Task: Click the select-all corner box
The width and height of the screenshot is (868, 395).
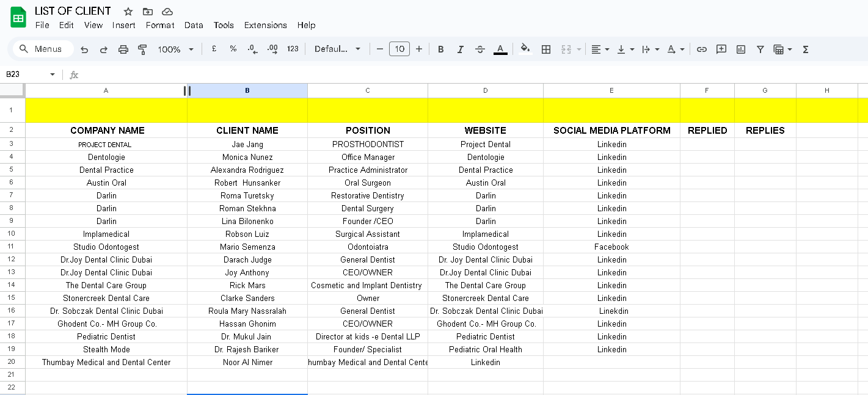Action: pyautogui.click(x=12, y=90)
